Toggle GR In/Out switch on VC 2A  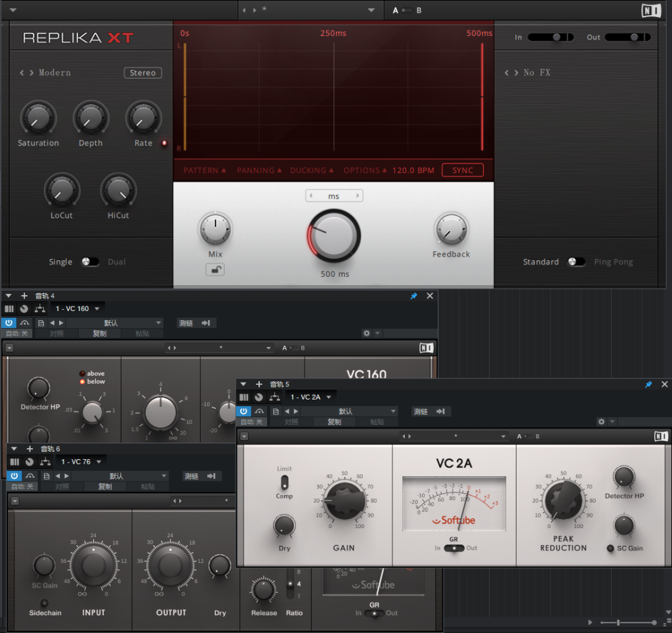454,548
